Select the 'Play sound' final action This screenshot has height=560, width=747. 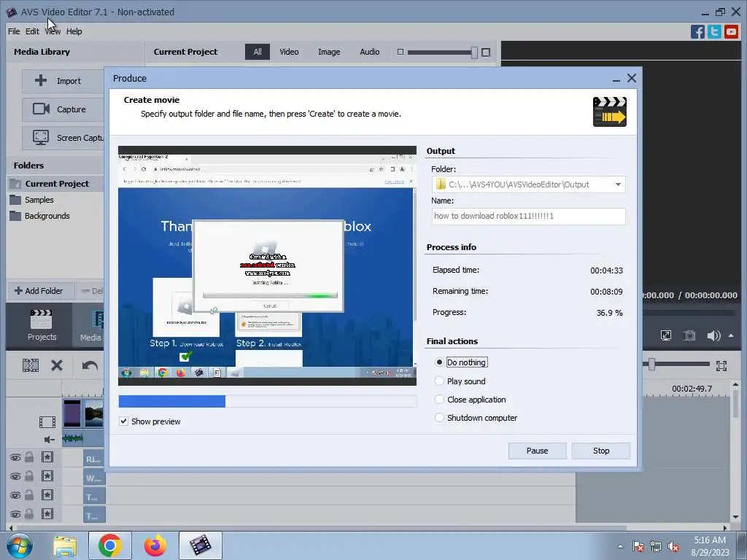[439, 381]
